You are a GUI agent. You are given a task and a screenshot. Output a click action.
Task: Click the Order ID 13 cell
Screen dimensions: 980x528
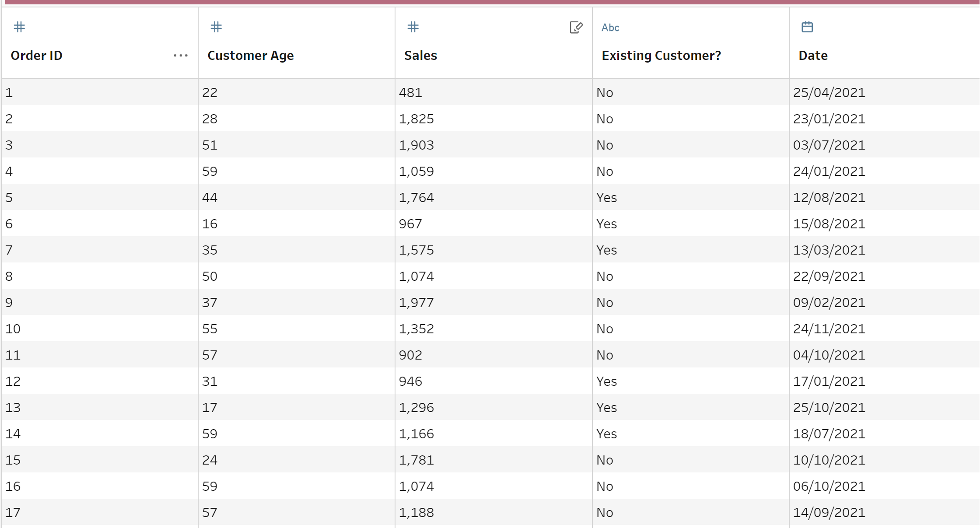click(13, 408)
